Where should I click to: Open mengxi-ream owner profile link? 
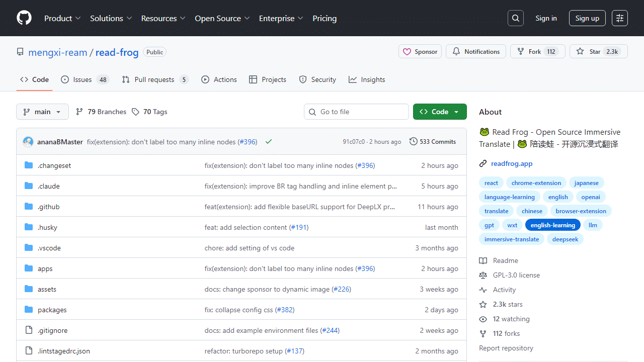(x=58, y=52)
